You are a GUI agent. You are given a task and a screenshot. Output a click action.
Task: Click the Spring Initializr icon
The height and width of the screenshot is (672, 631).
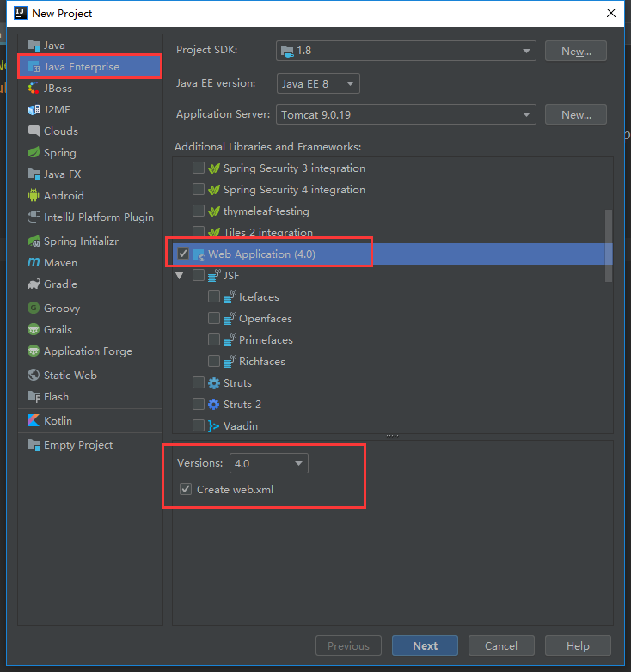(x=34, y=241)
